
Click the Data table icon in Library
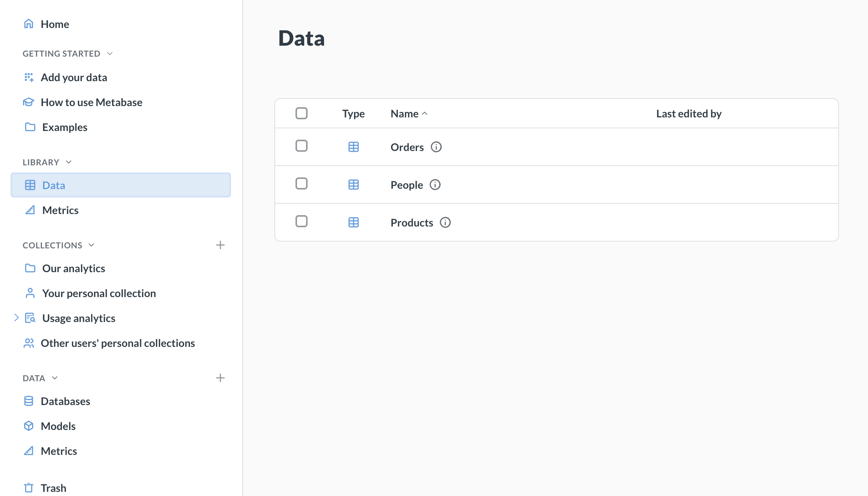[x=30, y=185]
